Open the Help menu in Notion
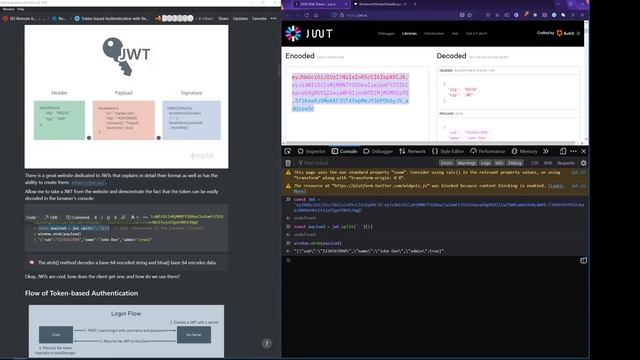The width and height of the screenshot is (640, 360). (x=20, y=9)
